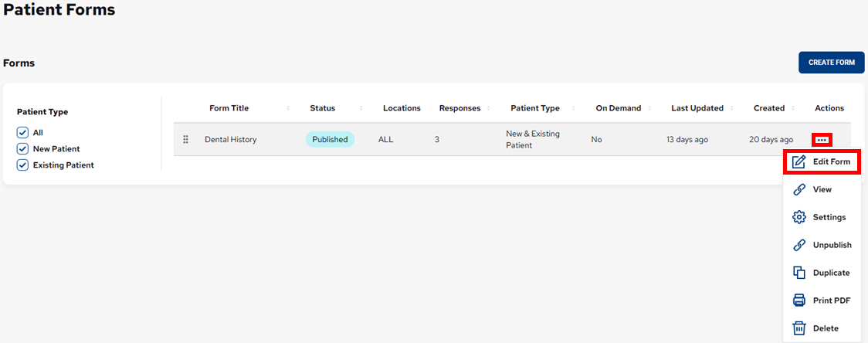Click the Unpublish link icon
The image size is (868, 343).
pyautogui.click(x=799, y=245)
